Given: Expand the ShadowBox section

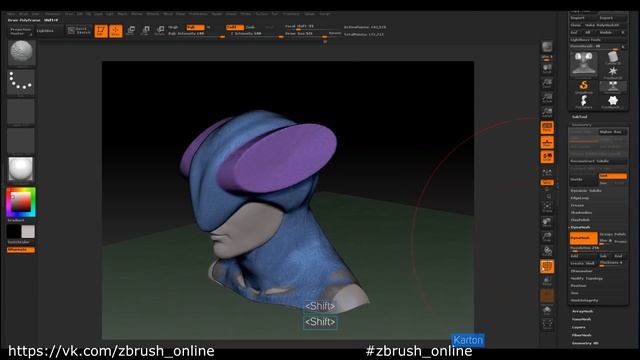Looking at the screenshot, I should point(581,213).
